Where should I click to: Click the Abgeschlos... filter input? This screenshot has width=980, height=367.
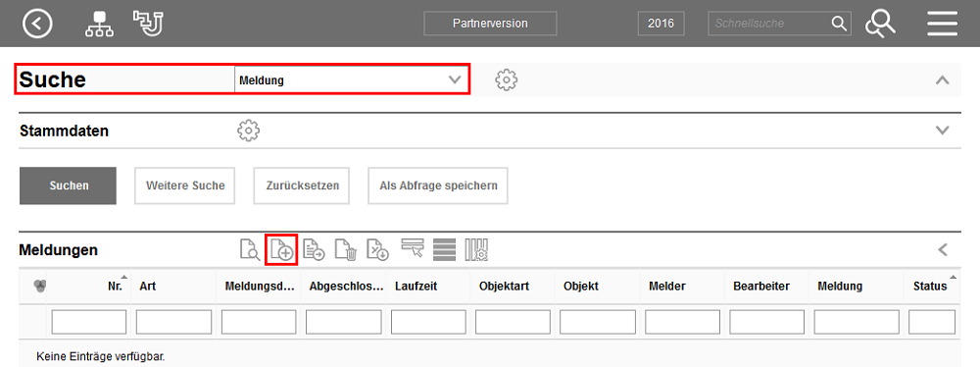coord(344,322)
